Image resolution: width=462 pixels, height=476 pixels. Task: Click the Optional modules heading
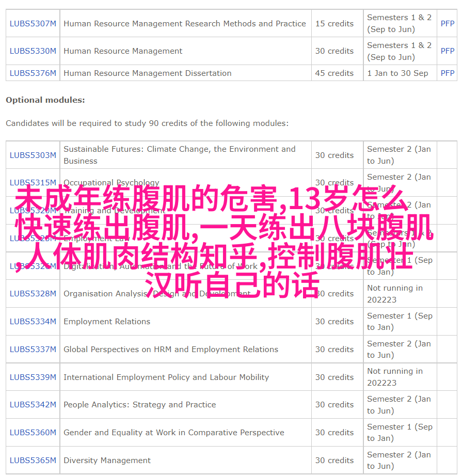click(45, 100)
